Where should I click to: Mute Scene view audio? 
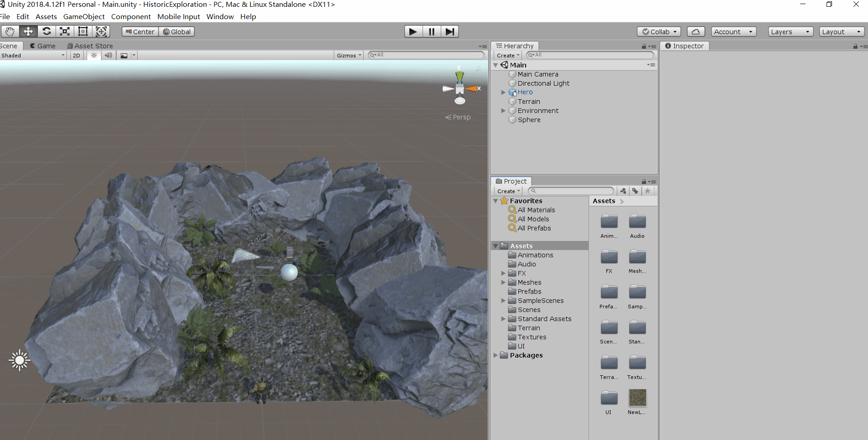(x=108, y=55)
